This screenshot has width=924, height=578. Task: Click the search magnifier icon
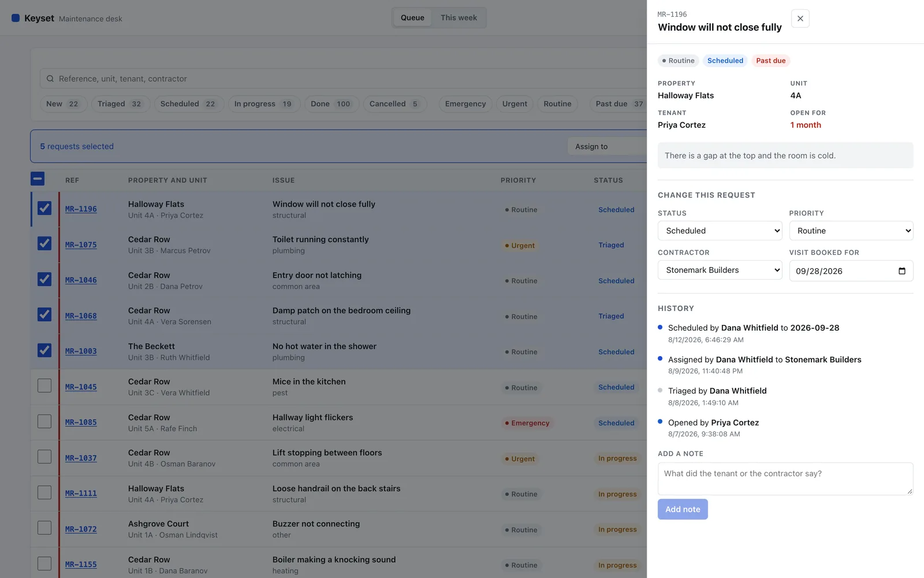click(x=50, y=79)
